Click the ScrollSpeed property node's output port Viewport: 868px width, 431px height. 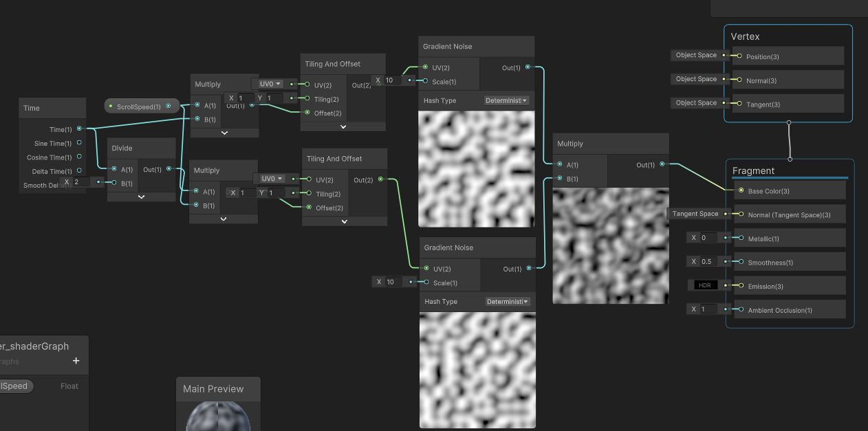point(169,106)
